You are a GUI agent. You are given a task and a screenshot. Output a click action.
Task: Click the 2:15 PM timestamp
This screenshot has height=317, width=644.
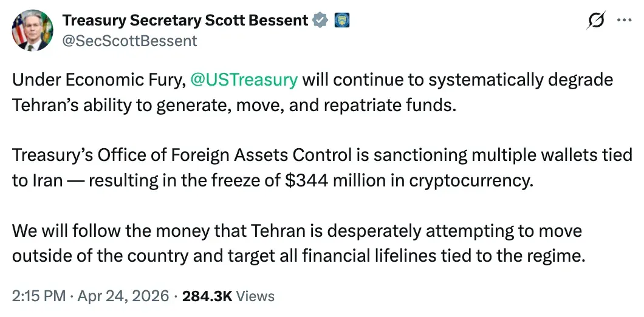coord(38,296)
